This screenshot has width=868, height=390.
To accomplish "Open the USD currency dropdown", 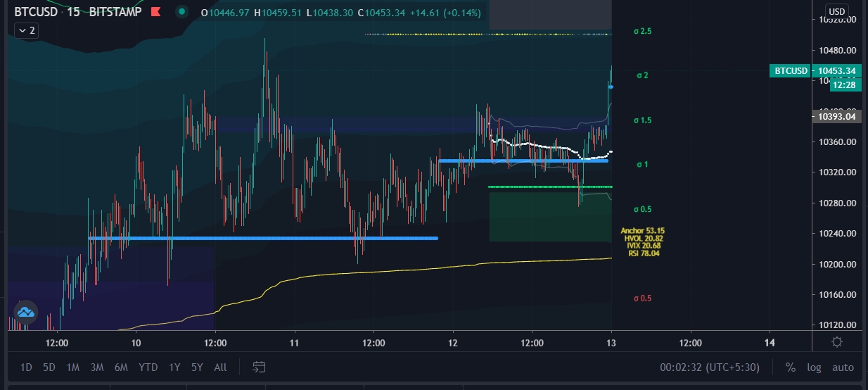I will pyautogui.click(x=836, y=12).
